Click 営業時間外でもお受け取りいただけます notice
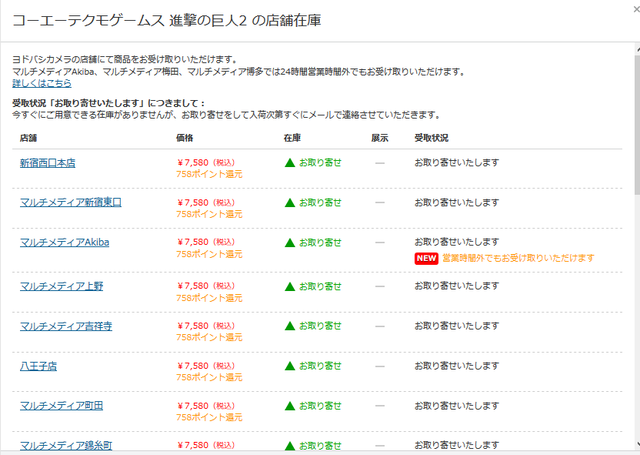 click(518, 258)
